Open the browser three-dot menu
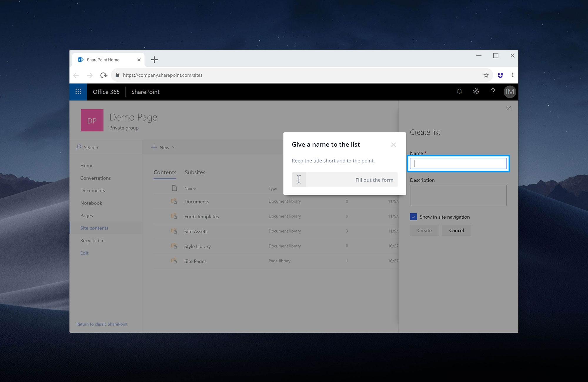Image resolution: width=588 pixels, height=382 pixels. [512, 75]
